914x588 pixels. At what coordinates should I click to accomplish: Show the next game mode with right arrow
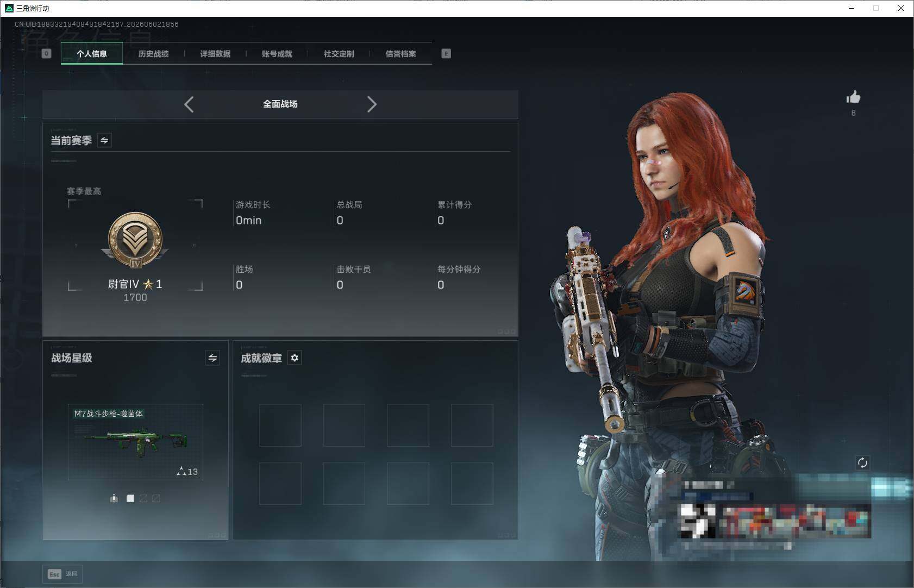point(372,104)
